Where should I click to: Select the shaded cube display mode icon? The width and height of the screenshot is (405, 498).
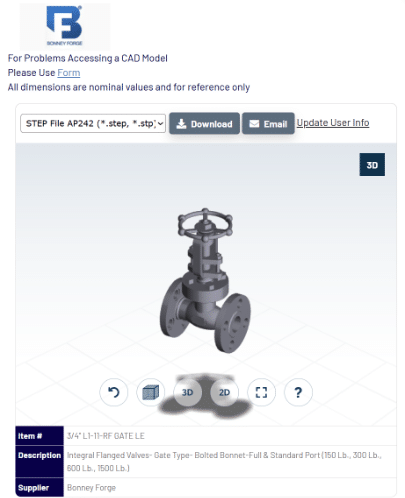[151, 392]
